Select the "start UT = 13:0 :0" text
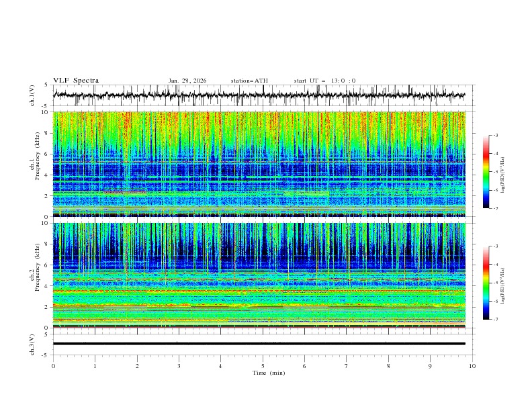Image resolution: width=532 pixels, height=411 pixels. pos(324,81)
